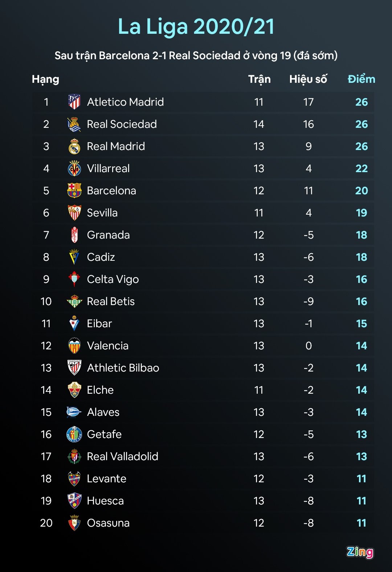Viewport: 392px width, 572px height.
Task: Click the Villarreal yellow crest
Action: tap(74, 169)
